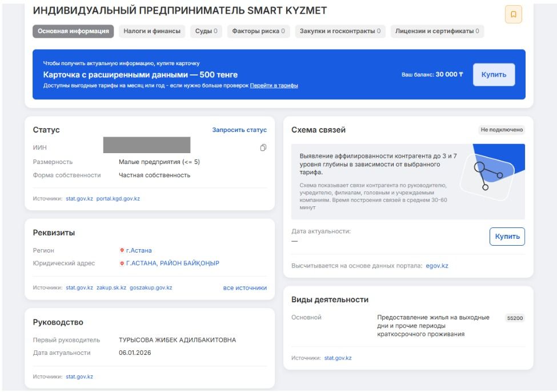Copy the ИИН value with the copy icon
This screenshot has width=557, height=392.
click(263, 147)
